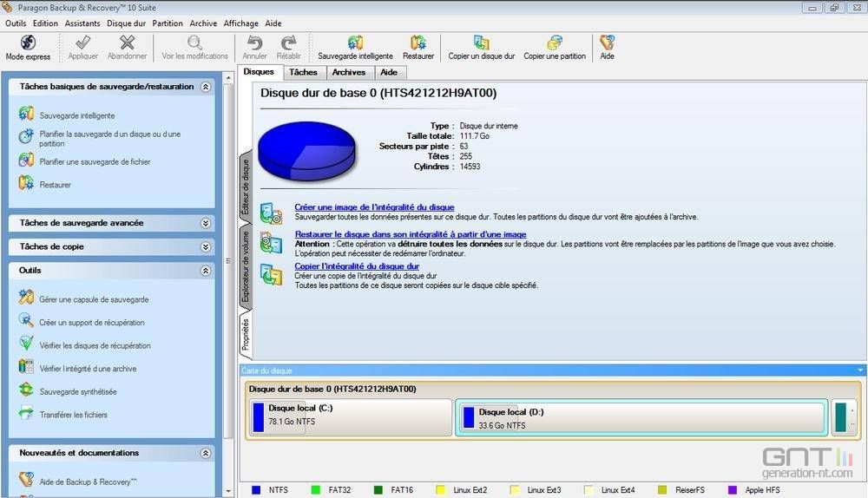Expand Tâches de copie panel
Image resolution: width=868 pixels, height=498 pixels.
[x=206, y=246]
